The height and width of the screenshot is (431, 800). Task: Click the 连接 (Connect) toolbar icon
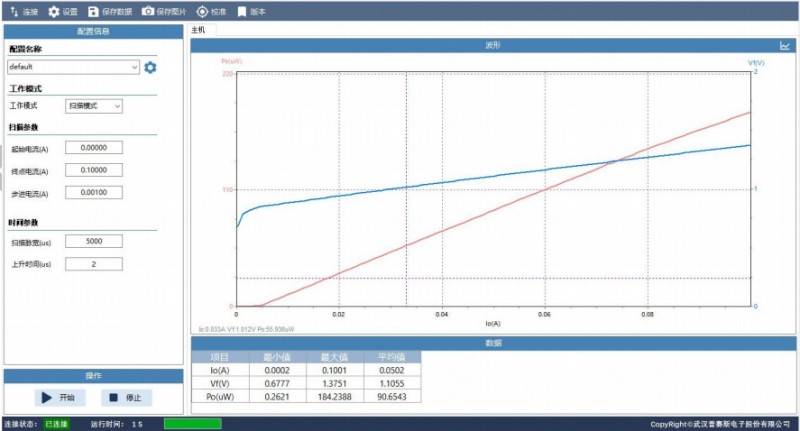[15, 11]
